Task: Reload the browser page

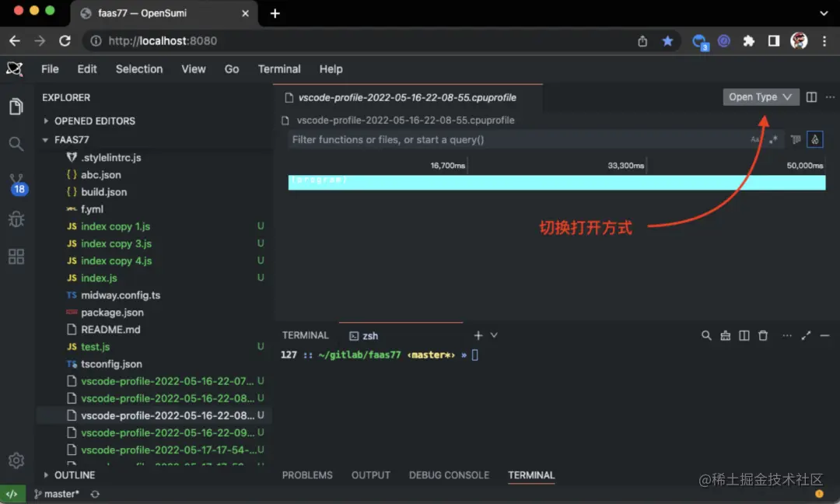Action: [x=65, y=40]
